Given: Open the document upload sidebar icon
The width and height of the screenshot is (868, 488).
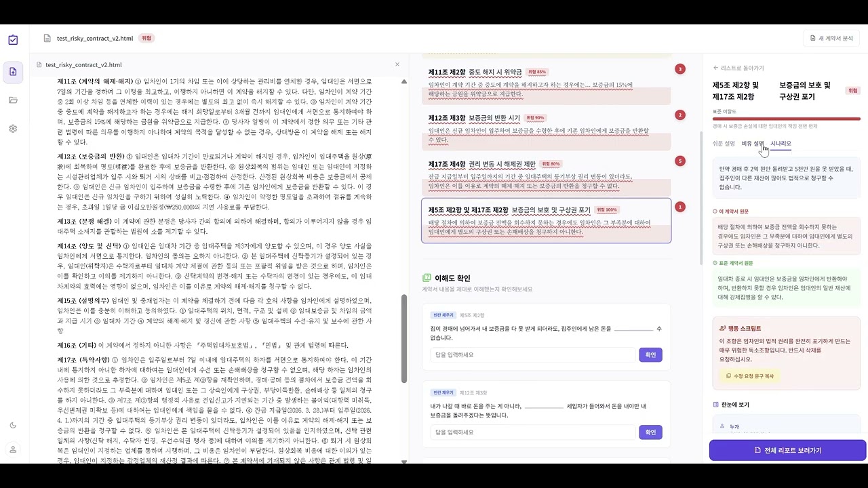Looking at the screenshot, I should pos(13,72).
